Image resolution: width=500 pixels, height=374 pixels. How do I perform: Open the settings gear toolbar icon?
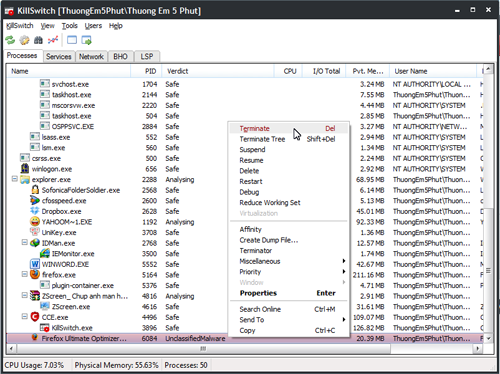pyautogui.click(x=24, y=40)
